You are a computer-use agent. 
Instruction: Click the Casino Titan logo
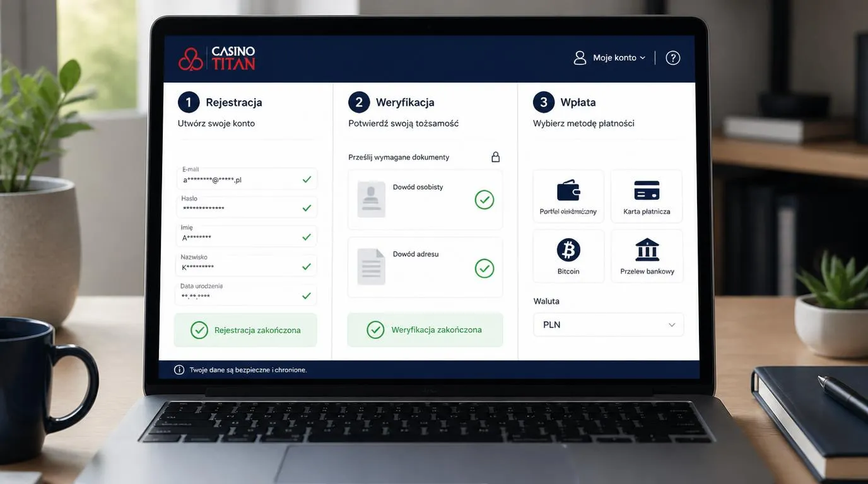pyautogui.click(x=217, y=58)
